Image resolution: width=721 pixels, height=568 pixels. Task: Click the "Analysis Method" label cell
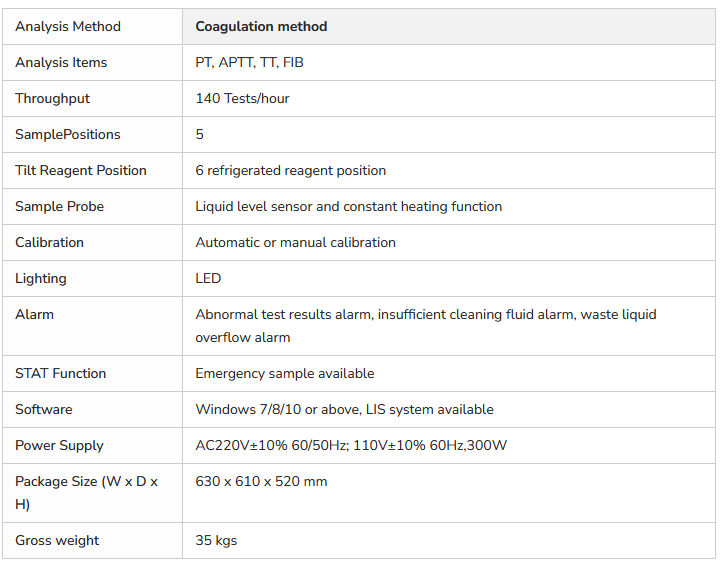pos(68,27)
